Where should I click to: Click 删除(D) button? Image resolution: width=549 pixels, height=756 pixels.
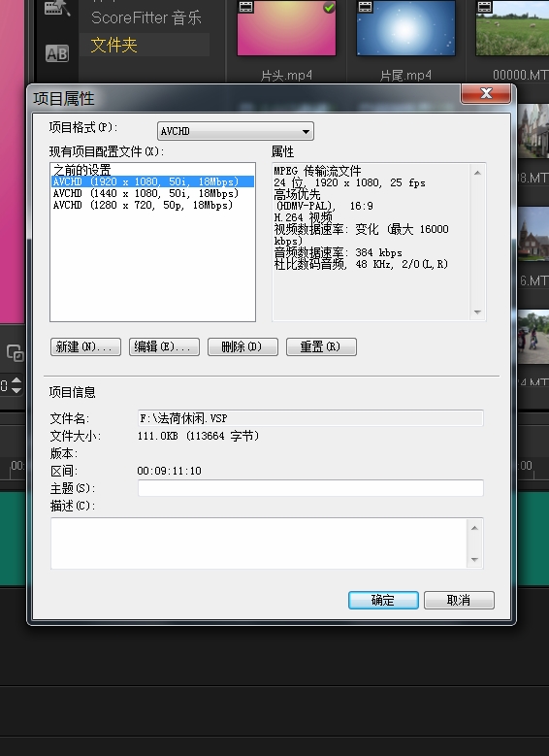pyautogui.click(x=242, y=346)
